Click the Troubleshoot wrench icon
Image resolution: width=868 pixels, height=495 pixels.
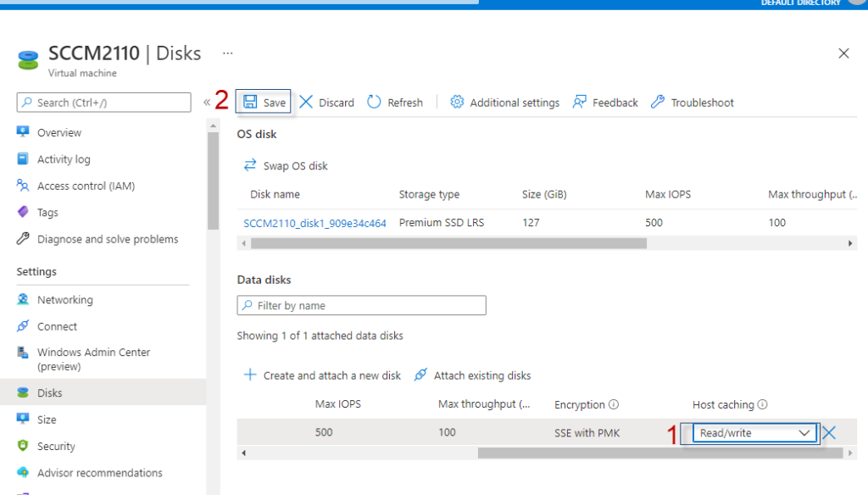coord(658,102)
